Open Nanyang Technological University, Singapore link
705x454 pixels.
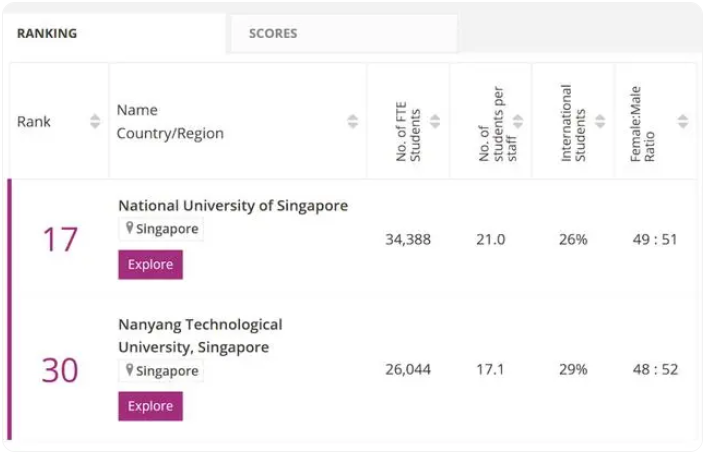point(201,336)
